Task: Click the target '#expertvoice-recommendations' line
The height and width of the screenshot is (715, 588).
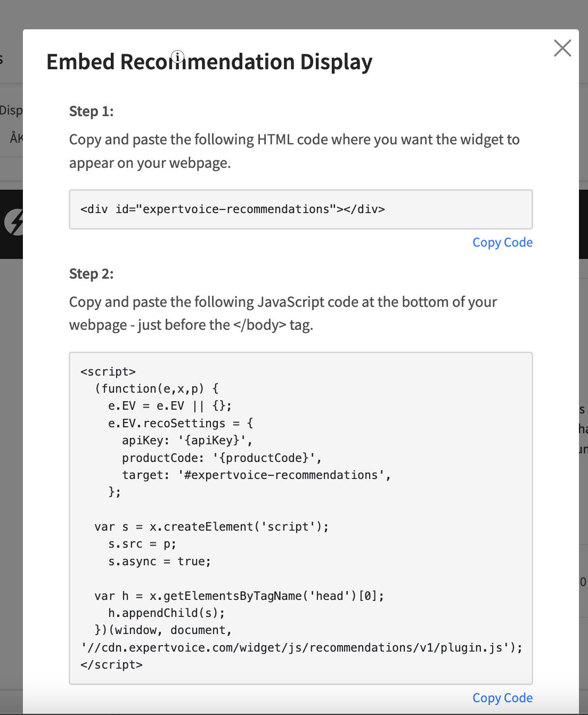Action: tap(256, 475)
